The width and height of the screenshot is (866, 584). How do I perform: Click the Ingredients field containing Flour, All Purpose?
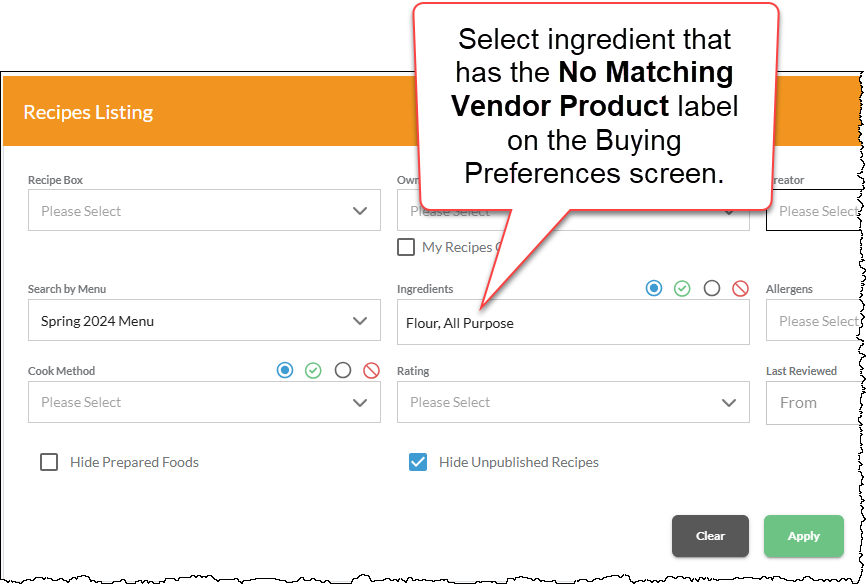573,322
